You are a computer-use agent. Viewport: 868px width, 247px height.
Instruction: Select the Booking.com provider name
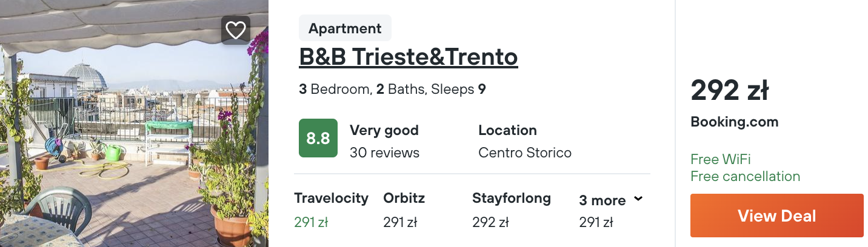734,122
